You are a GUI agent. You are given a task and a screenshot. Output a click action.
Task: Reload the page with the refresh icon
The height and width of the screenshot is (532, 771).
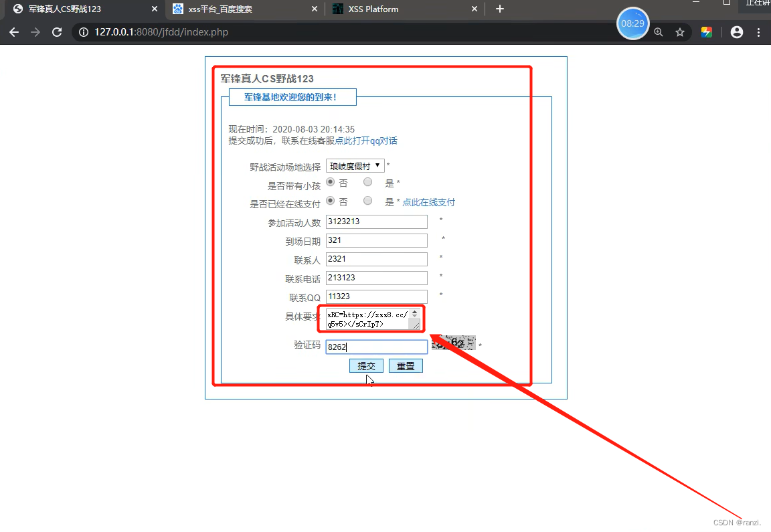[x=57, y=32]
